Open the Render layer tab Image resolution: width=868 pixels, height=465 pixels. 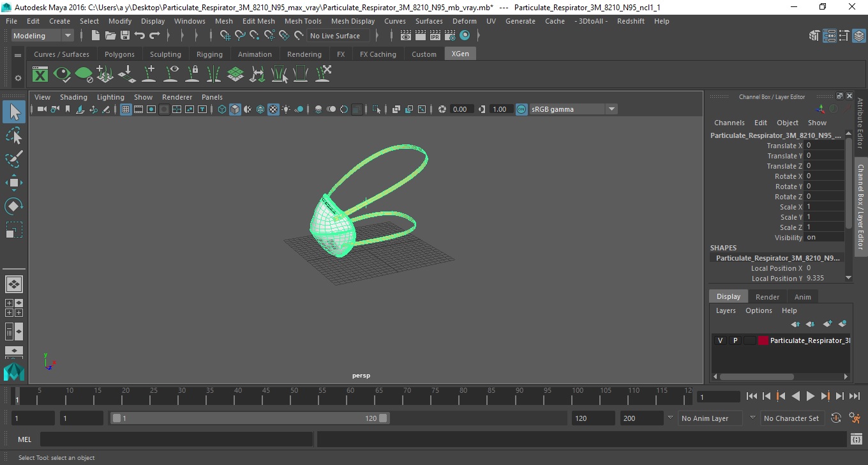click(767, 296)
